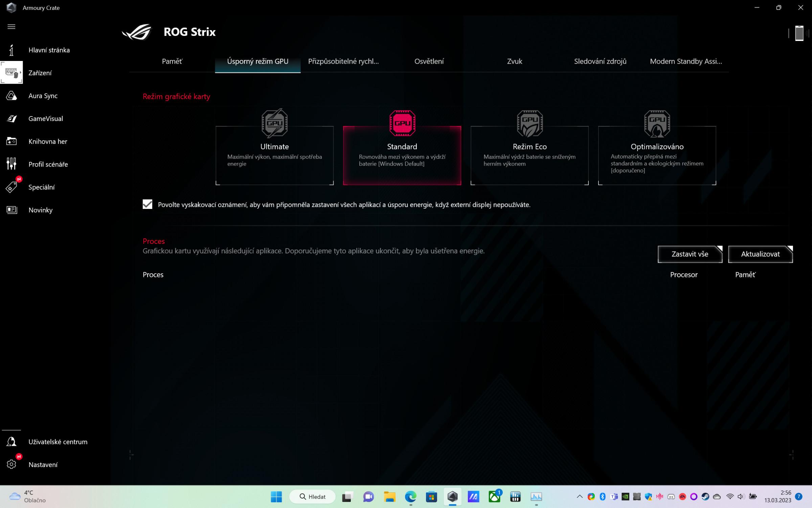Open notification center badge 7
812x508 pixels.
point(799,496)
